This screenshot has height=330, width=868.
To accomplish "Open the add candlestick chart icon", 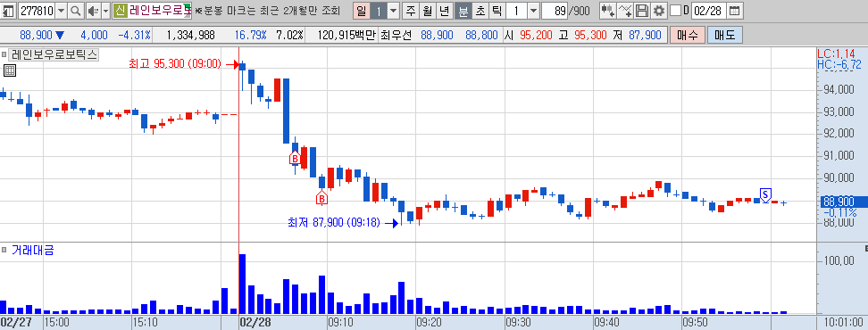I will [607, 11].
